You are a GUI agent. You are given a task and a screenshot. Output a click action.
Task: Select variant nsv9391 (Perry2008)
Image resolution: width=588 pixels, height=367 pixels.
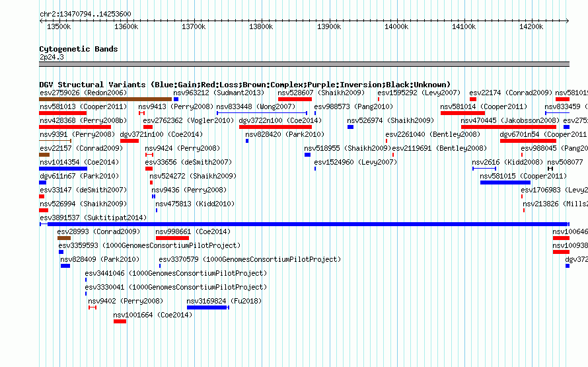coord(77,134)
